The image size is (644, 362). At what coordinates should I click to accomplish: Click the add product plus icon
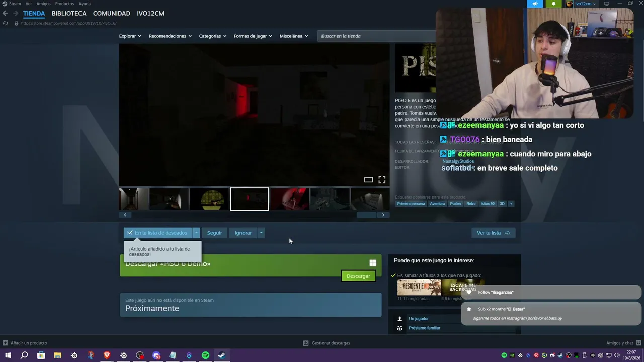click(5, 343)
